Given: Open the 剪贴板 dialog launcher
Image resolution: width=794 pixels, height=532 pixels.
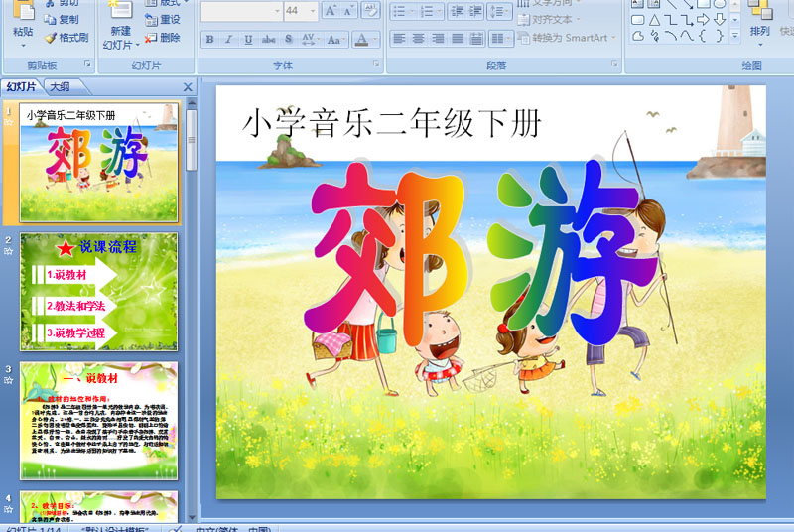Looking at the screenshot, I should [x=87, y=64].
